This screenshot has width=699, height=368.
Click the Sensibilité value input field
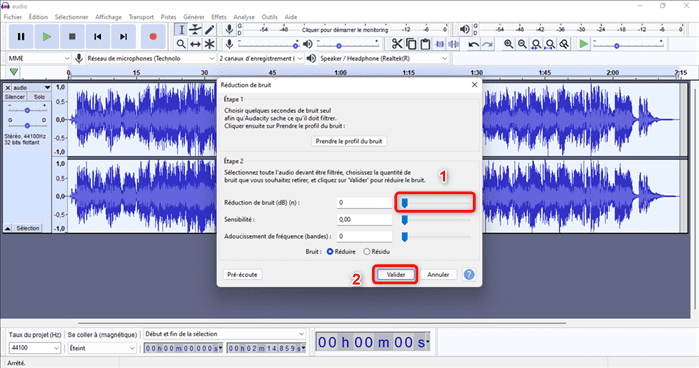pos(364,219)
